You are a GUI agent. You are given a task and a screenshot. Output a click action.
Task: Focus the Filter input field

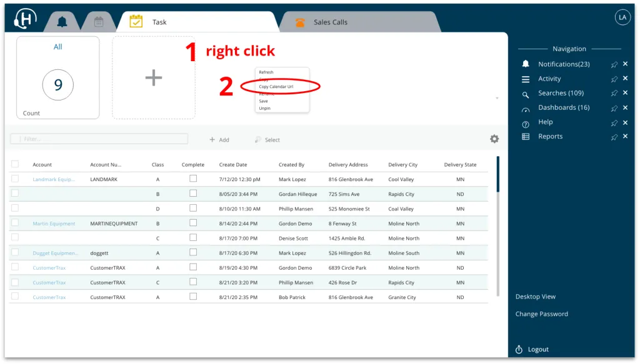coord(99,139)
